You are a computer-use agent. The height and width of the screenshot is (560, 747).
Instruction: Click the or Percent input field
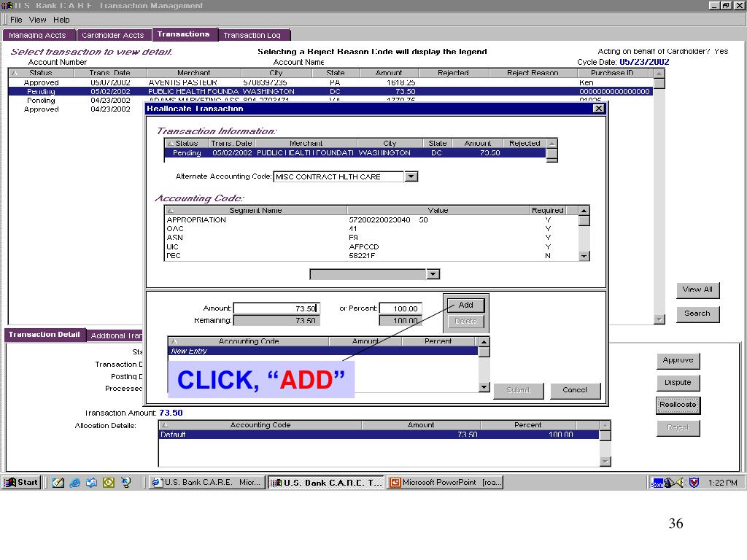pyautogui.click(x=400, y=308)
